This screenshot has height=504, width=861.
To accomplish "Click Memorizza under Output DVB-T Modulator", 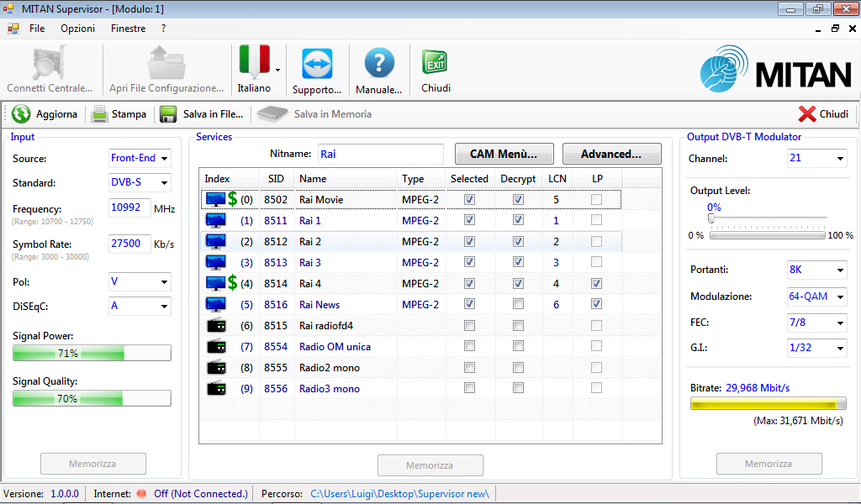I will tap(769, 464).
